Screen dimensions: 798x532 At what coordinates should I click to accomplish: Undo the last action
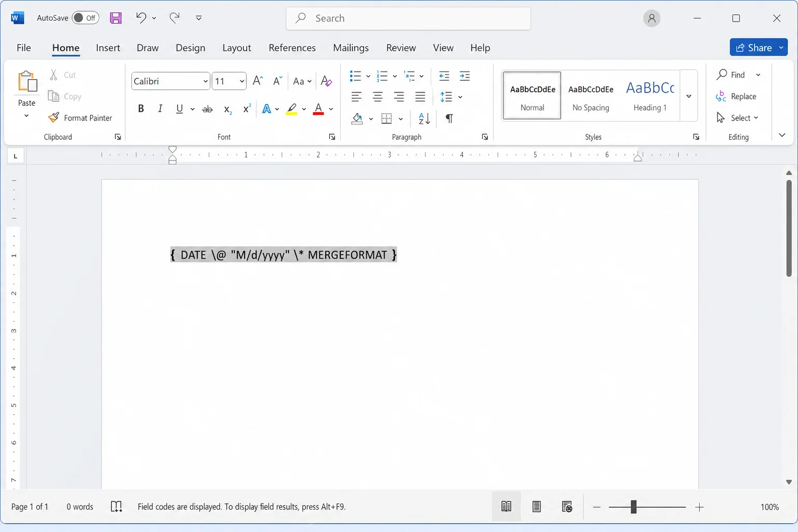point(141,18)
